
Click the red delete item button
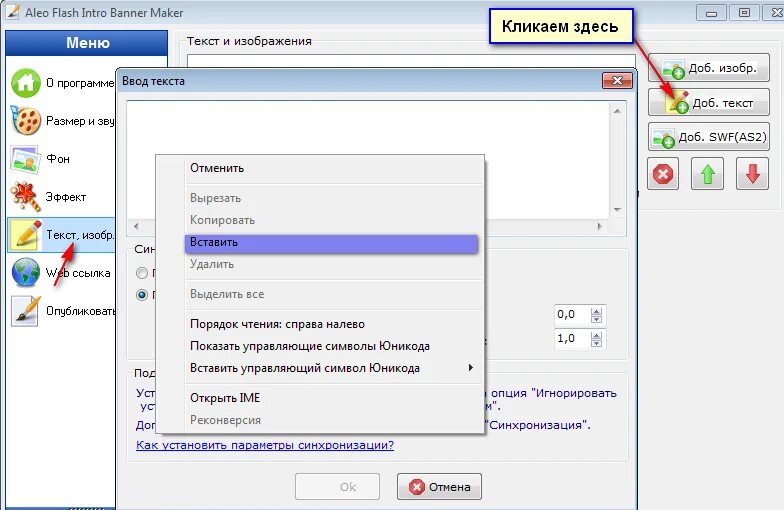663,174
